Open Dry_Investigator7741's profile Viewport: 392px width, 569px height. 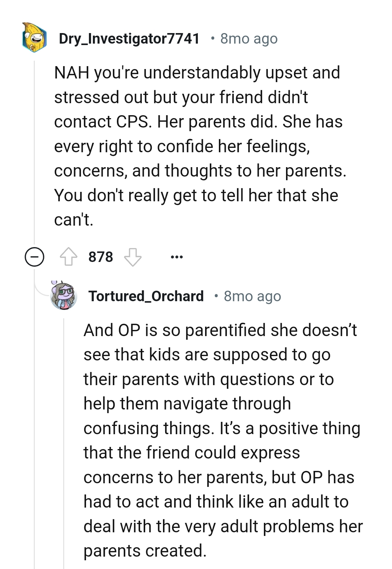click(129, 38)
